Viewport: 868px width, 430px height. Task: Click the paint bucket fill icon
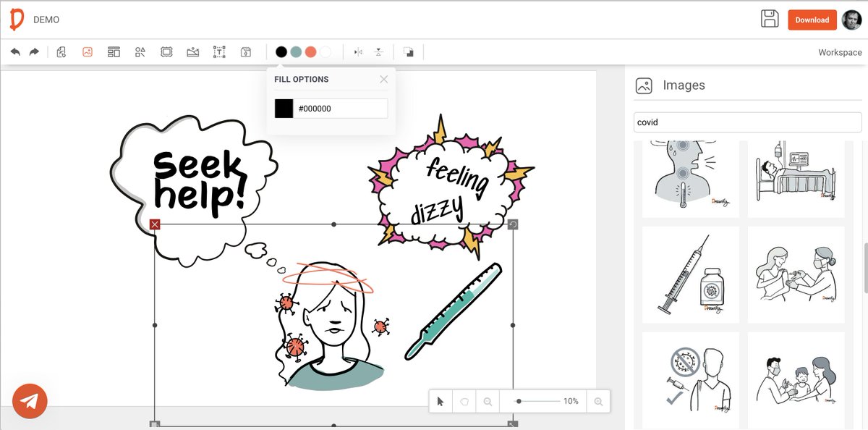(x=245, y=51)
